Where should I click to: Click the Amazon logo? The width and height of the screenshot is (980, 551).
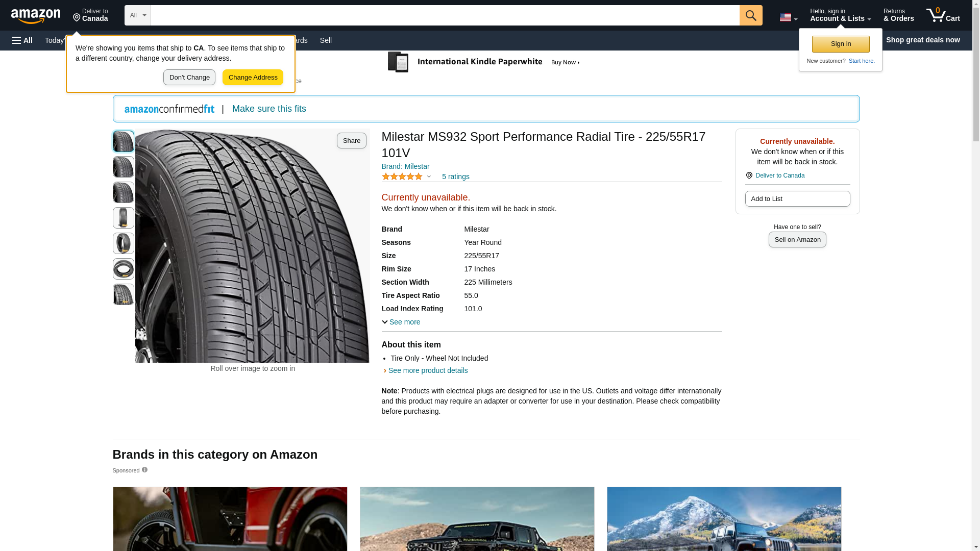36,16
